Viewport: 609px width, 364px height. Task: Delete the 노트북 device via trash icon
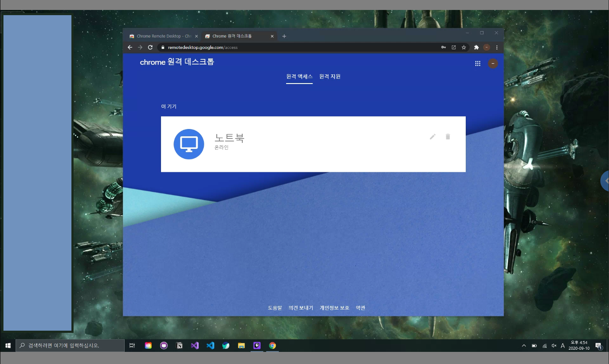tap(448, 136)
